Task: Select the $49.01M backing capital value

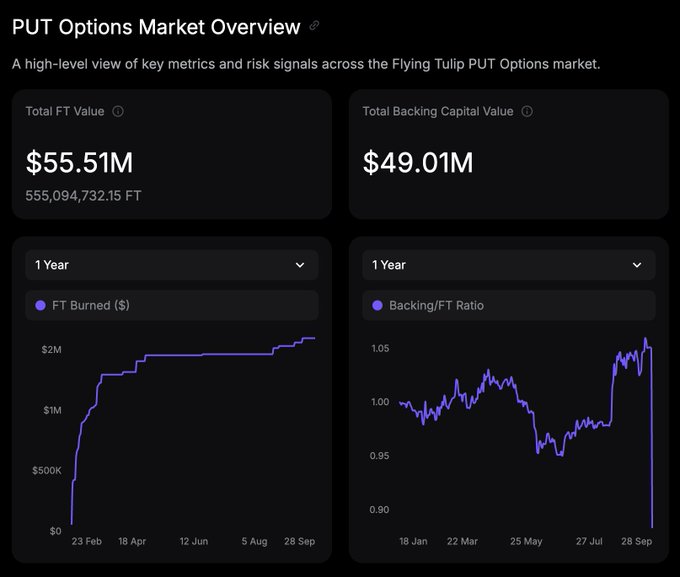Action: click(x=418, y=163)
